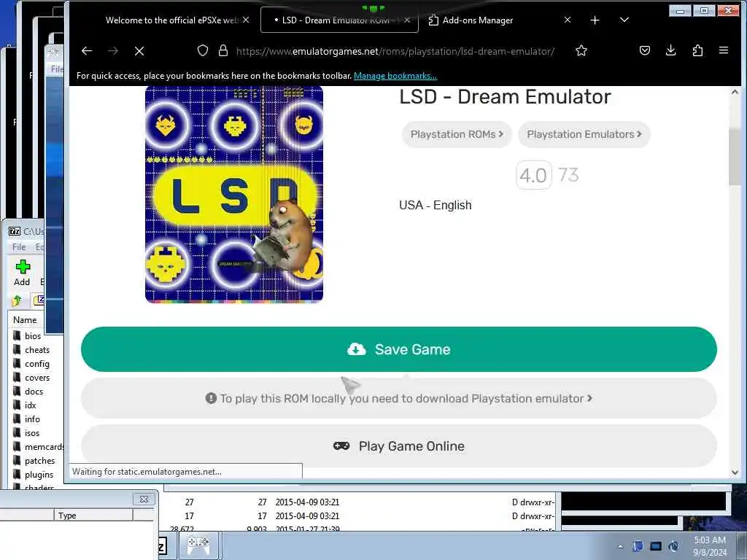Click the vertical scrollbar thumb of the page
Image resolution: width=747 pixels, height=560 pixels.
(735, 157)
